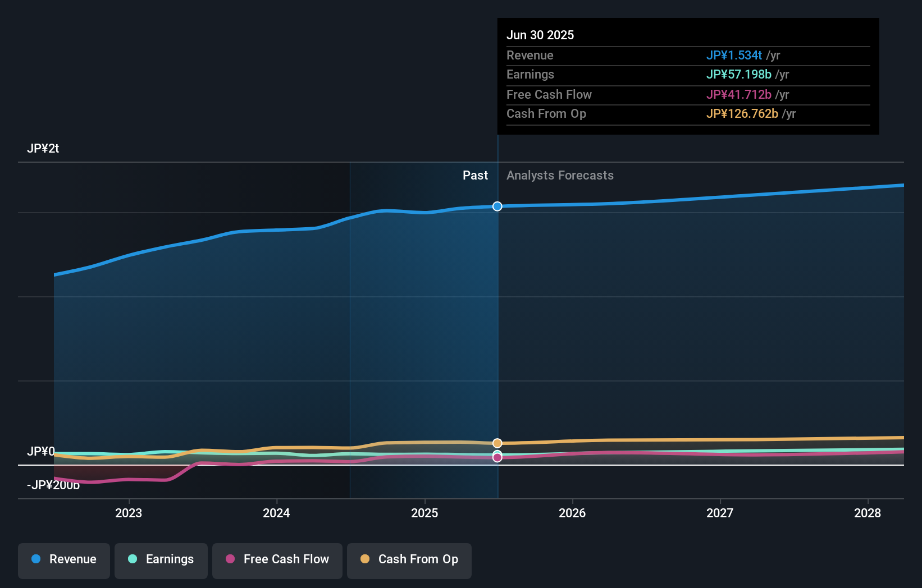This screenshot has height=588, width=922.
Task: Click the blue dot icon in Revenue legend
Action: pyautogui.click(x=36, y=559)
